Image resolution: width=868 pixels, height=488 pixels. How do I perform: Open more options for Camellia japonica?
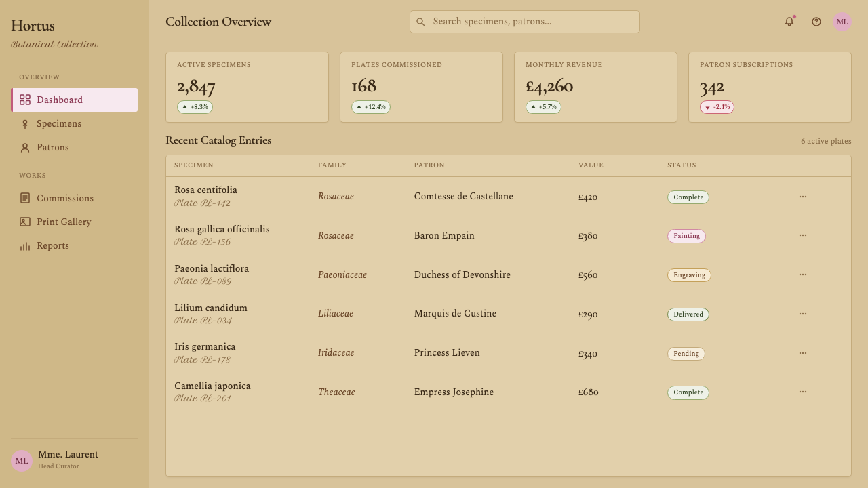pos(803,392)
